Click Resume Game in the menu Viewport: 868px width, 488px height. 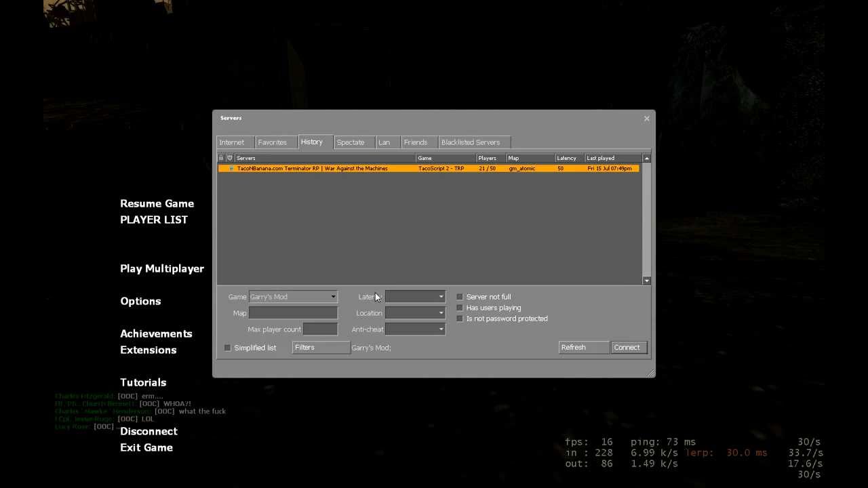pos(157,203)
